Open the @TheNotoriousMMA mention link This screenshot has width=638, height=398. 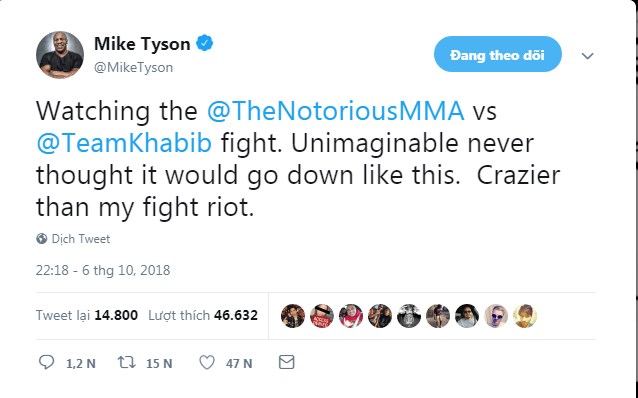[x=336, y=110]
